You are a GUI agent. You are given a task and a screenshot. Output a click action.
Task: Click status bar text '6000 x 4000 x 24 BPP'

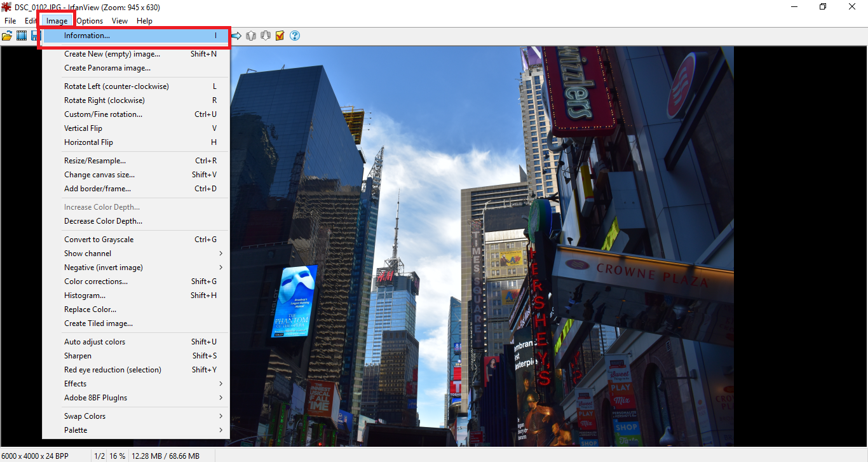pos(35,456)
